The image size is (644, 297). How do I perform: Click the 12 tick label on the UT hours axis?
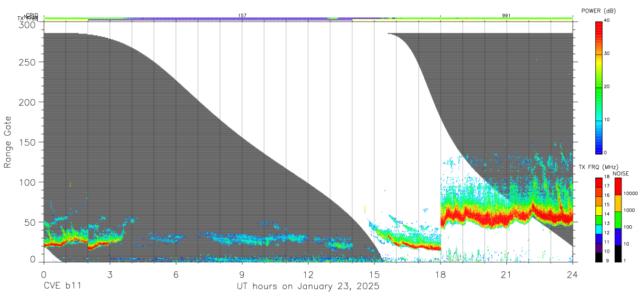coord(308,274)
